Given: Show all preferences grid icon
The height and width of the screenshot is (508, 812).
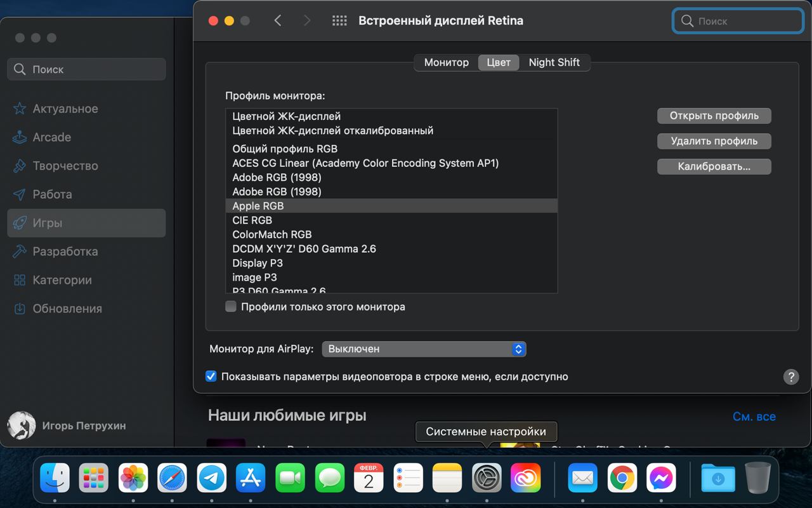Looking at the screenshot, I should click(x=339, y=20).
